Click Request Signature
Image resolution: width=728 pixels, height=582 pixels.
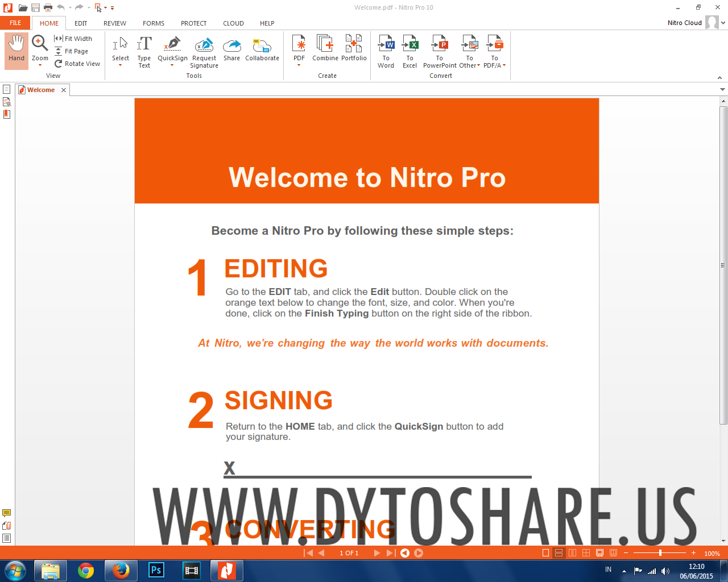[x=204, y=52]
